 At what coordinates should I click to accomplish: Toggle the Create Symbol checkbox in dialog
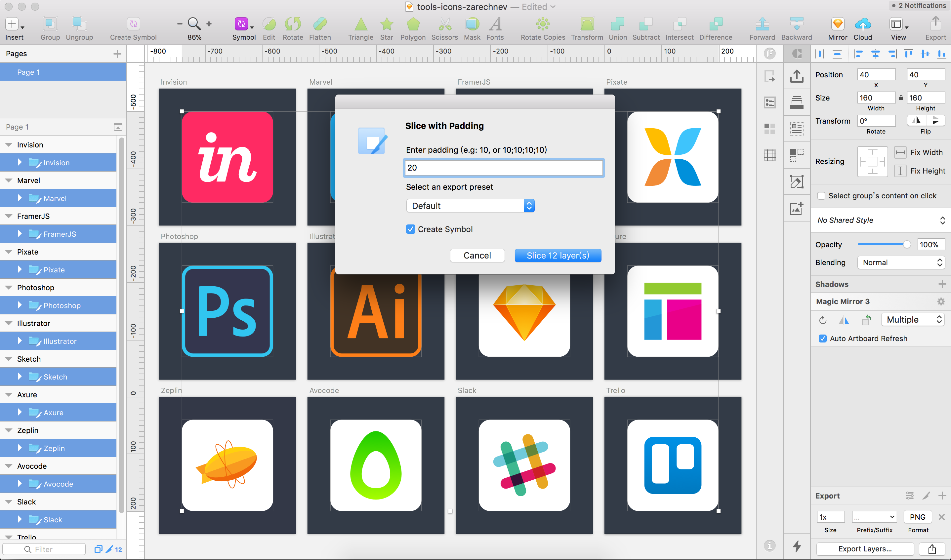tap(411, 229)
